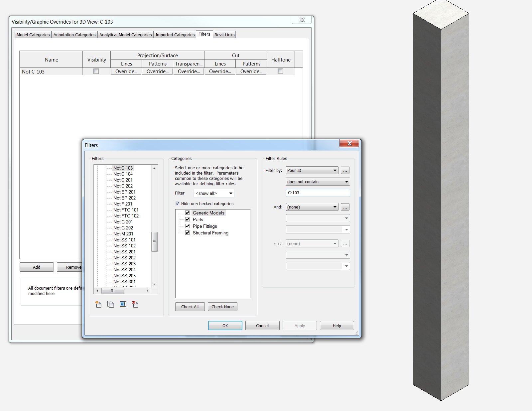Open the Pour ID filter-by dropdown
The height and width of the screenshot is (411, 532).
(312, 171)
